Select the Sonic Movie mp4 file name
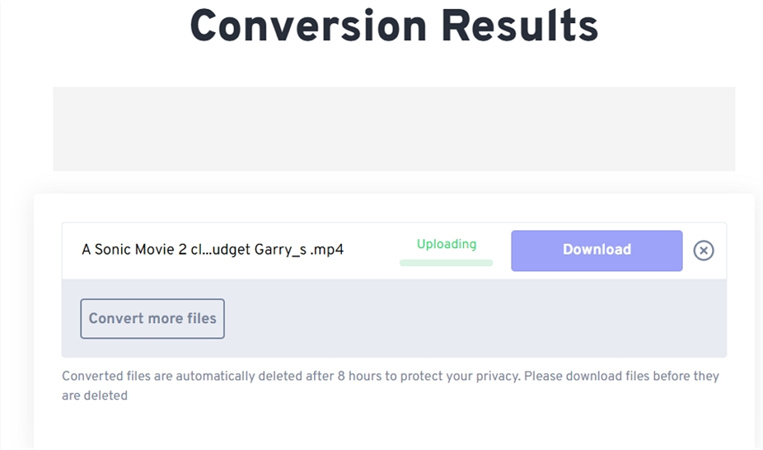This screenshot has height=450, width=763. [x=212, y=250]
